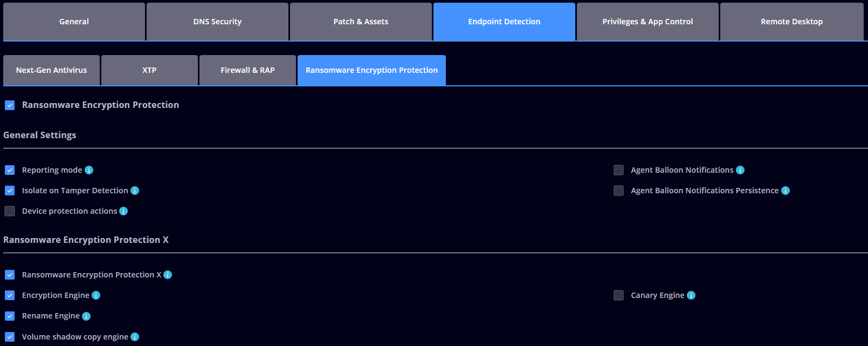Open info icon for Ransomware Encryption Protection X option
The height and width of the screenshot is (346, 868).
tap(168, 275)
